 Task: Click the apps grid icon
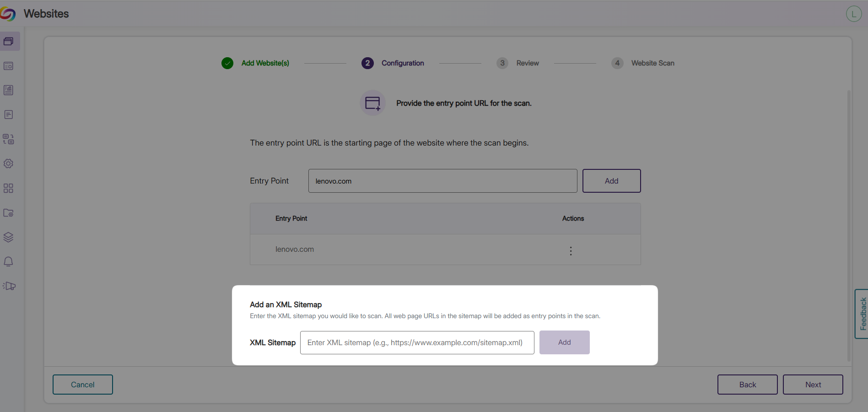(x=8, y=188)
